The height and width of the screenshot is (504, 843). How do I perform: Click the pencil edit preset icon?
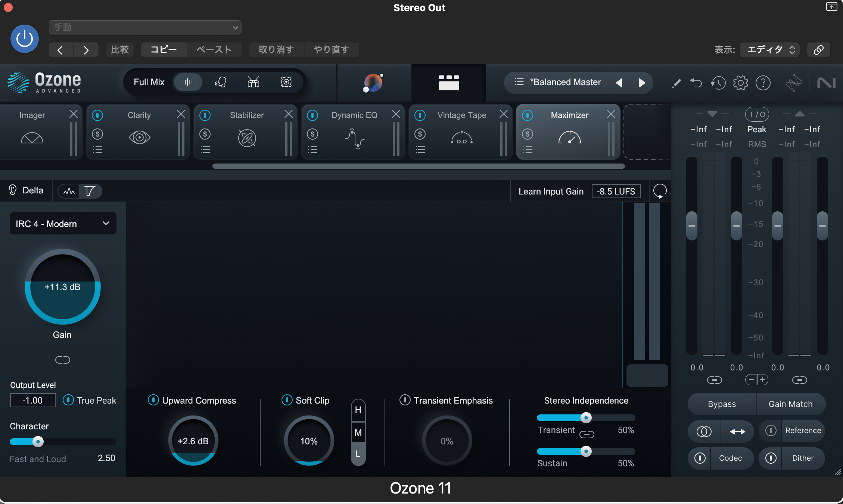point(676,83)
